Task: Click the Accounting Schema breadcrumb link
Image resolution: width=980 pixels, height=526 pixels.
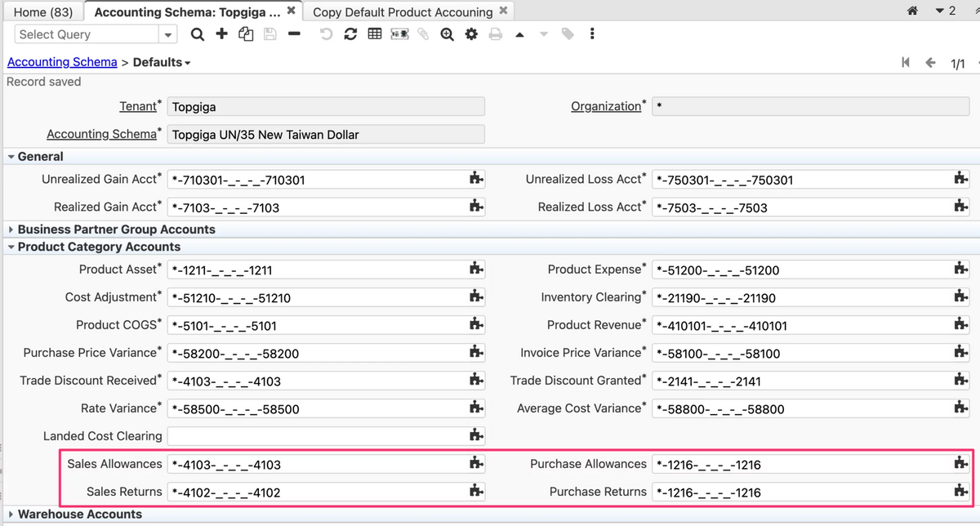Action: 62,62
